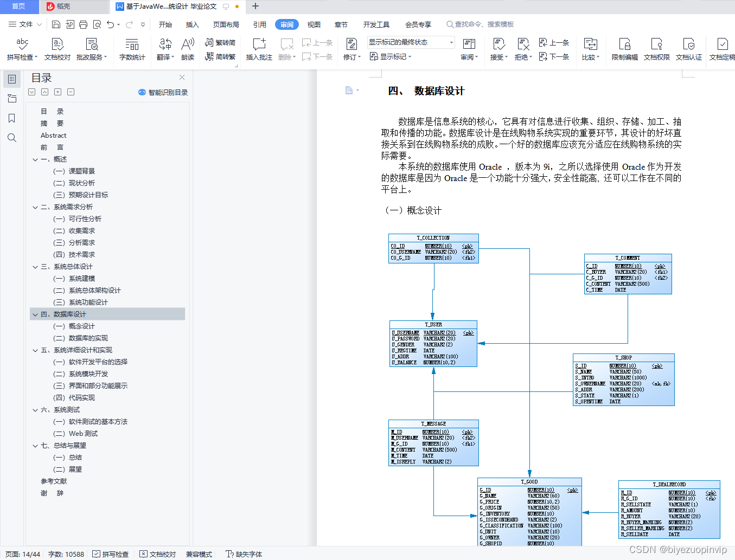Switch to the 首页 tab
735x560 pixels.
point(19,7)
